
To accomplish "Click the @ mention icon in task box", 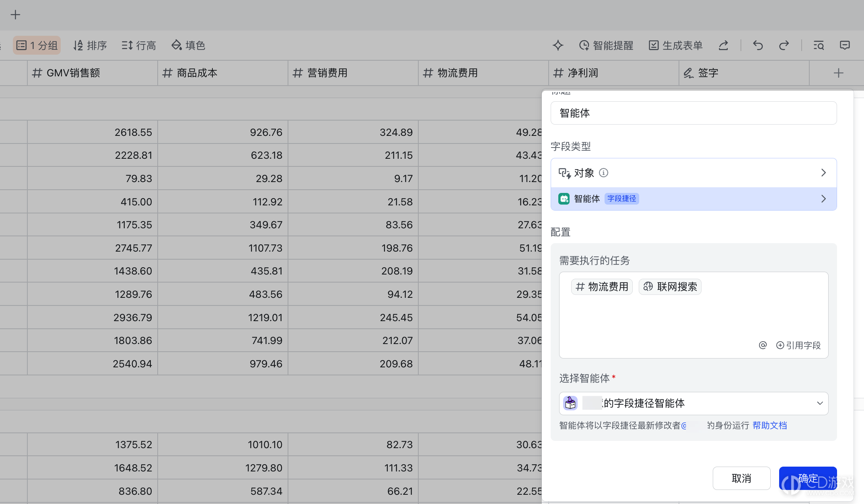I will pos(763,345).
